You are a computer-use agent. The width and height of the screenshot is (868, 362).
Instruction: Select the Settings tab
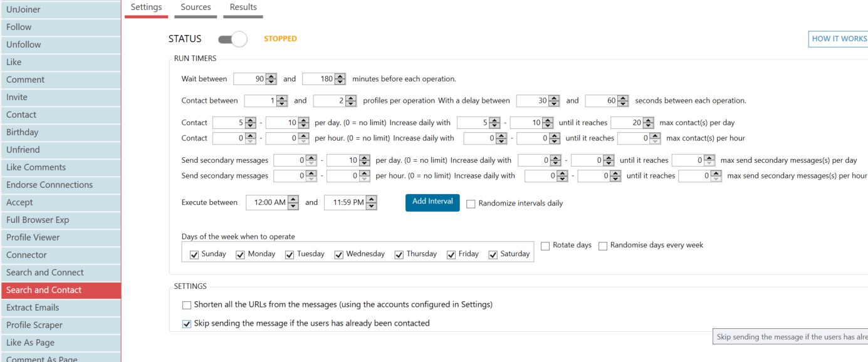tap(147, 8)
